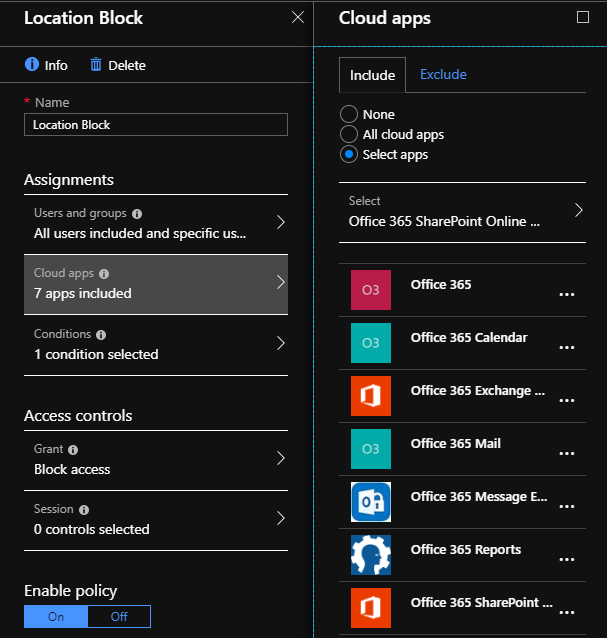
Task: Click the '0 controls selected' text
Action: (92, 529)
